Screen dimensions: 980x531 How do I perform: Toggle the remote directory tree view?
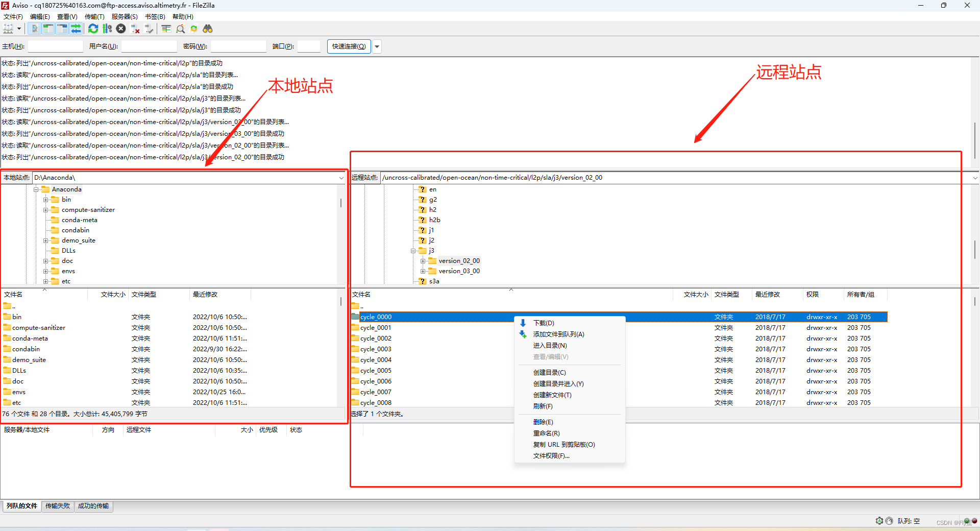point(62,29)
